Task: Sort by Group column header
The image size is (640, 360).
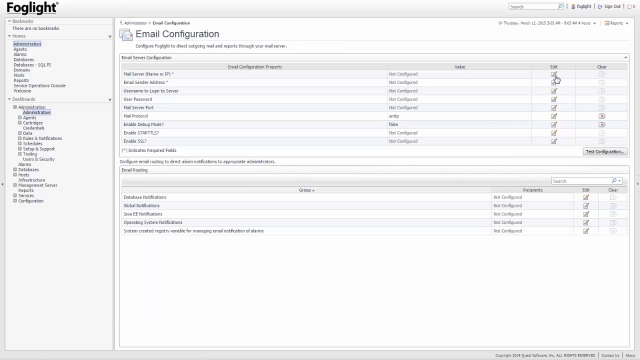Action: [306, 190]
